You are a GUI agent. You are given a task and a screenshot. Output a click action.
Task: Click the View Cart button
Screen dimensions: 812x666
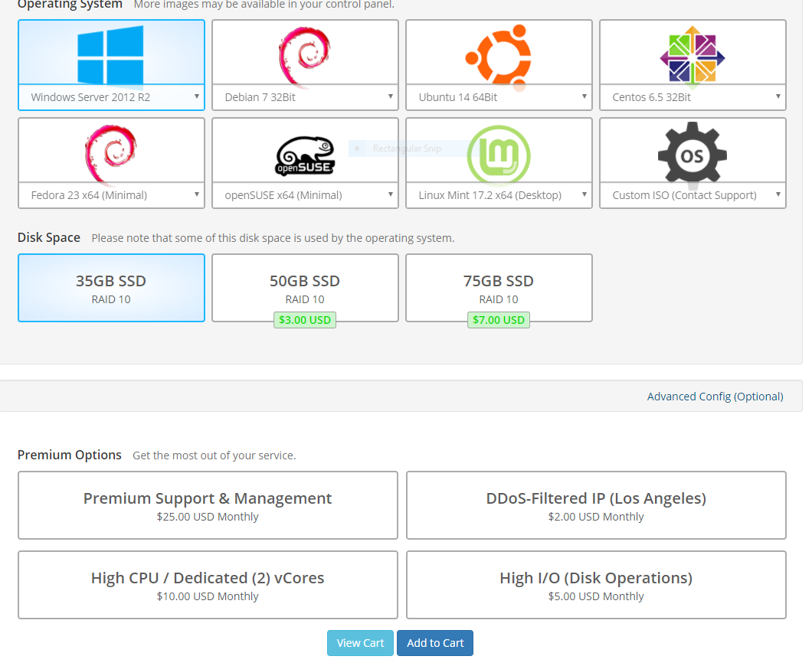[361, 643]
